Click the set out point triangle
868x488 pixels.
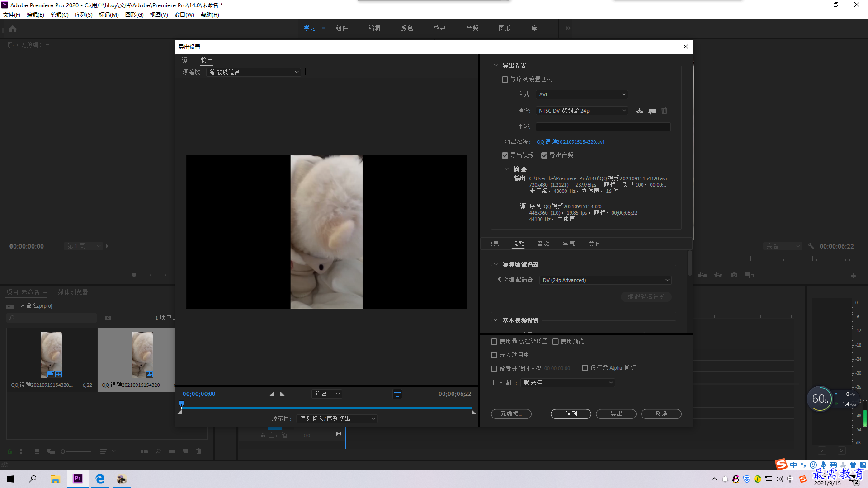click(x=283, y=394)
